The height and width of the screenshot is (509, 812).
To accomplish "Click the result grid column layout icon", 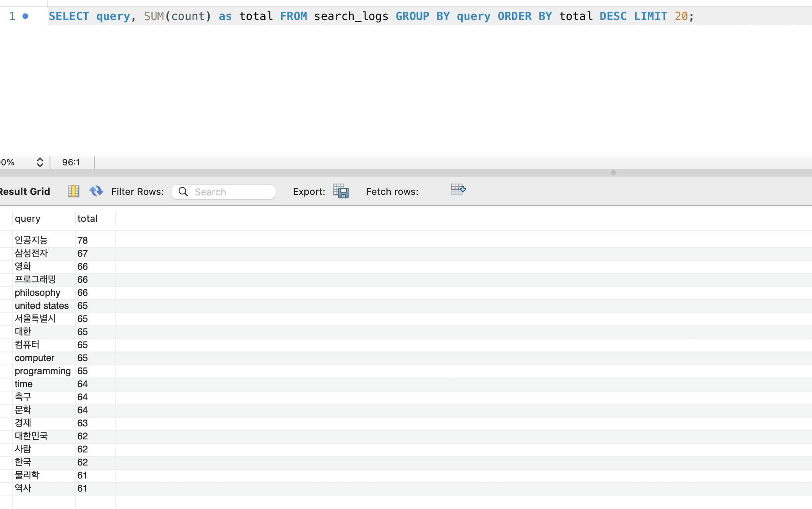I will (73, 191).
